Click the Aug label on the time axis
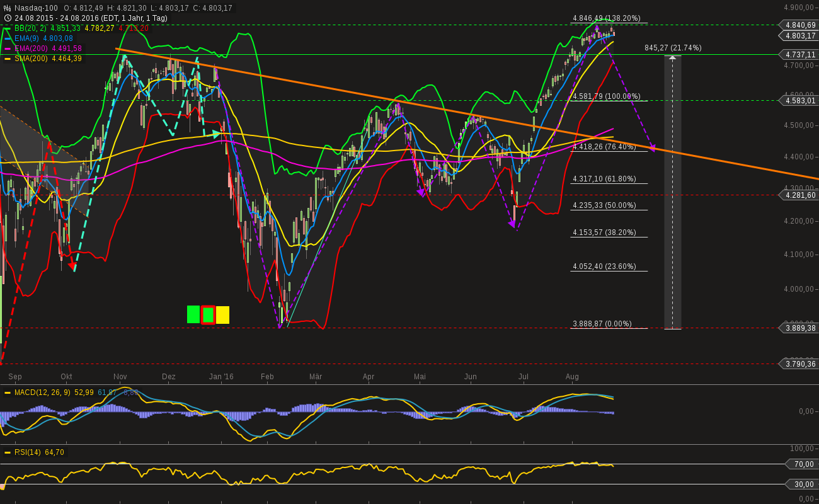819x504 pixels. pyautogui.click(x=572, y=377)
